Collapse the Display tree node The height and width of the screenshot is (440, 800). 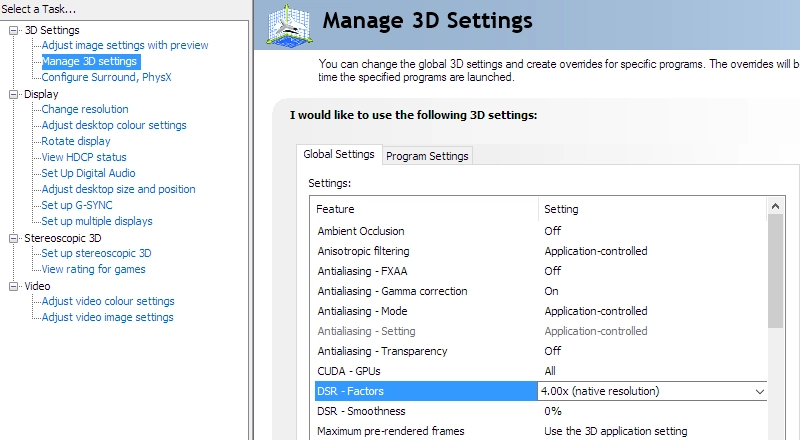[x=13, y=94]
